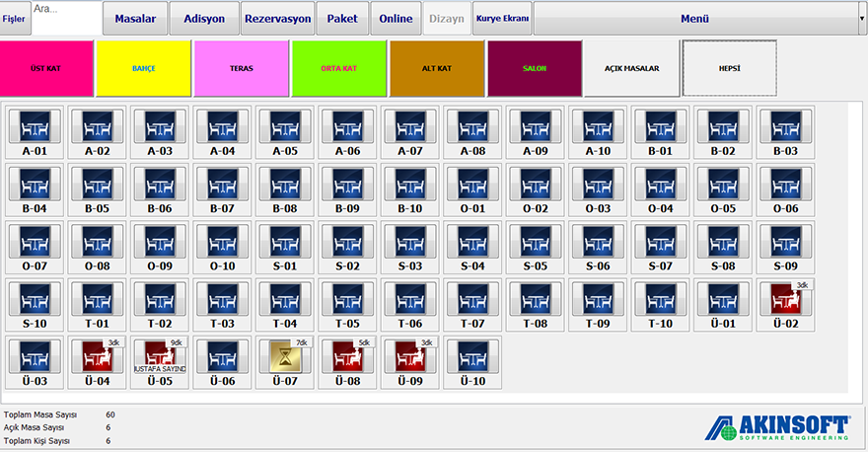The image size is (868, 452).
Task: Select the yellow BAHÇE section
Action: (x=144, y=69)
